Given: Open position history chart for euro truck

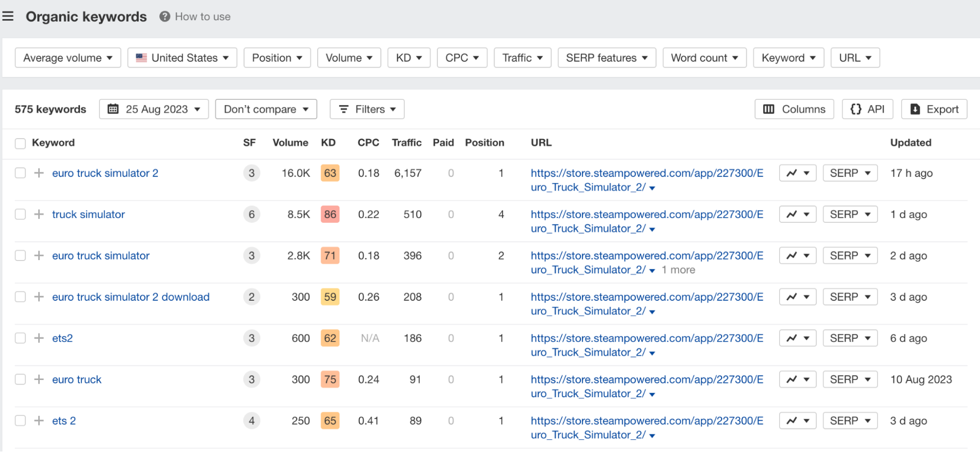Looking at the screenshot, I should [x=798, y=380].
